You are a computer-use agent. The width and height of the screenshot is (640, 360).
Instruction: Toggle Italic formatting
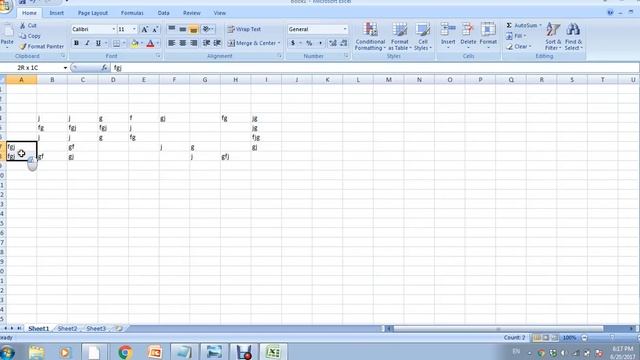87,43
